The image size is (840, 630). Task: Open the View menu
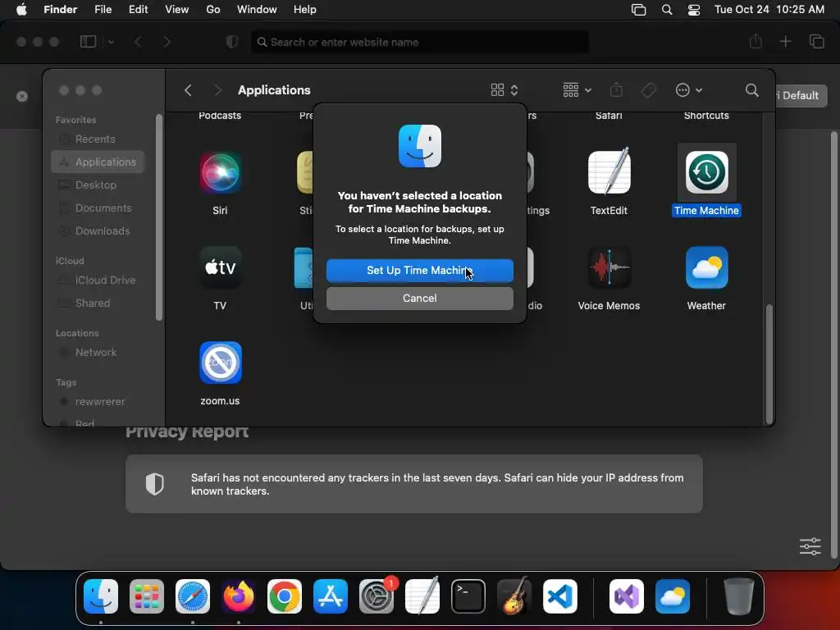point(177,10)
